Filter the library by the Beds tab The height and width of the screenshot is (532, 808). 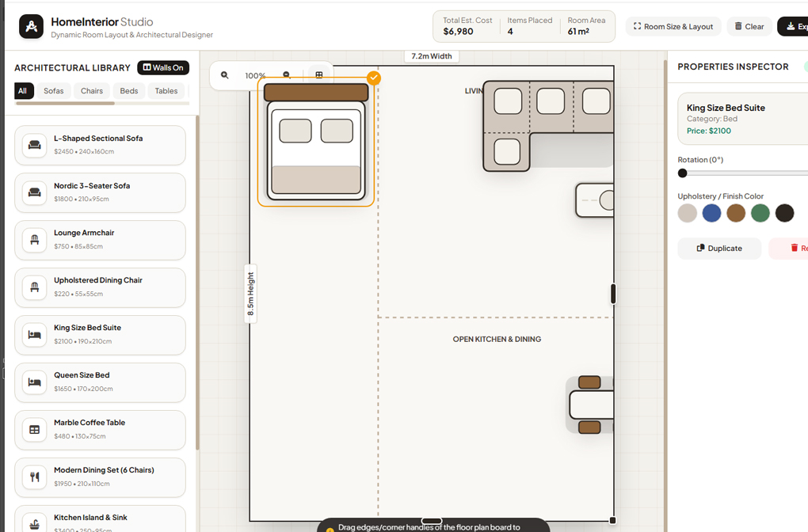(x=129, y=90)
